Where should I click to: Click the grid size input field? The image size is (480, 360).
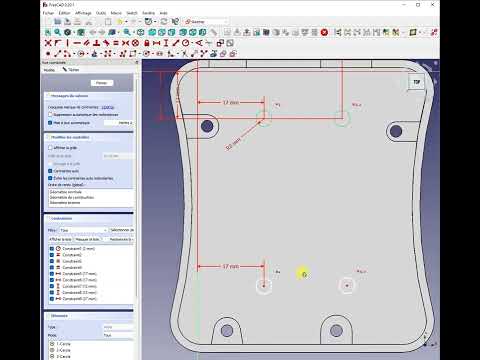coord(118,156)
